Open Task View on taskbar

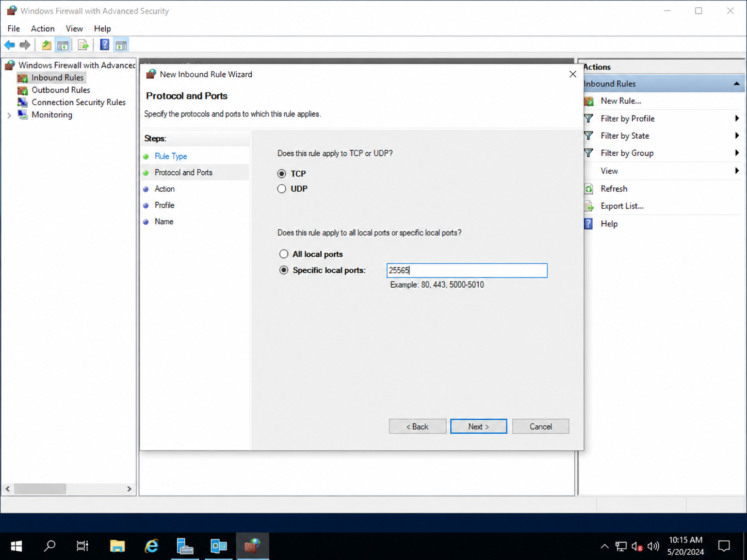(x=83, y=546)
